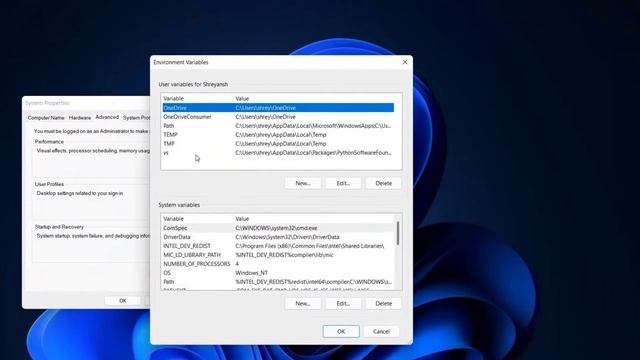Open Advanced tab in System Properties
The image size is (640, 360).
pos(107,117)
